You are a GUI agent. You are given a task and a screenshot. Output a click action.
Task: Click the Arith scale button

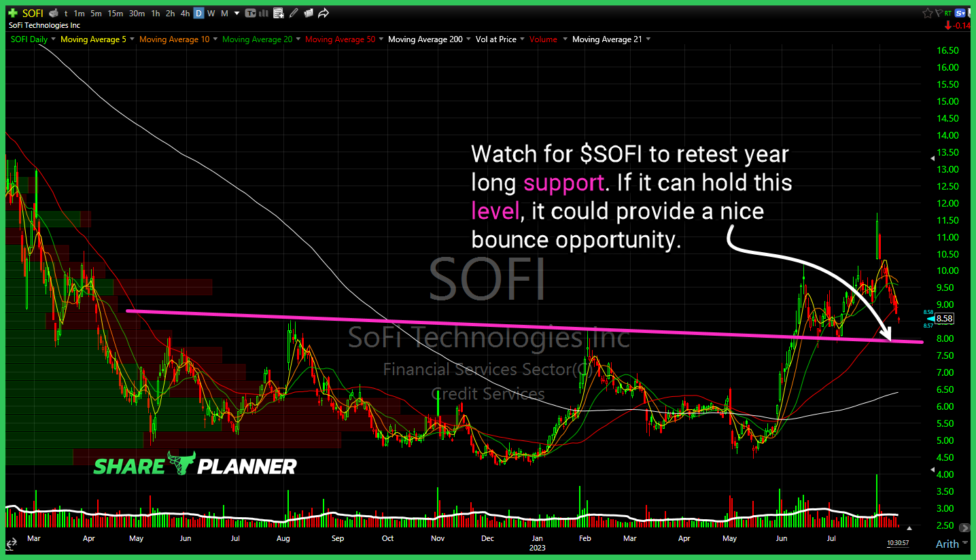coord(947,544)
